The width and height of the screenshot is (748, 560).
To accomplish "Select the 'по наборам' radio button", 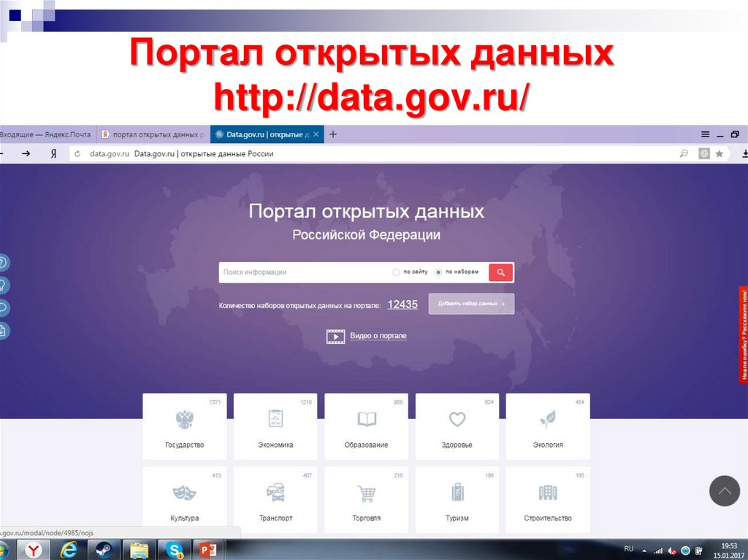I will point(438,272).
